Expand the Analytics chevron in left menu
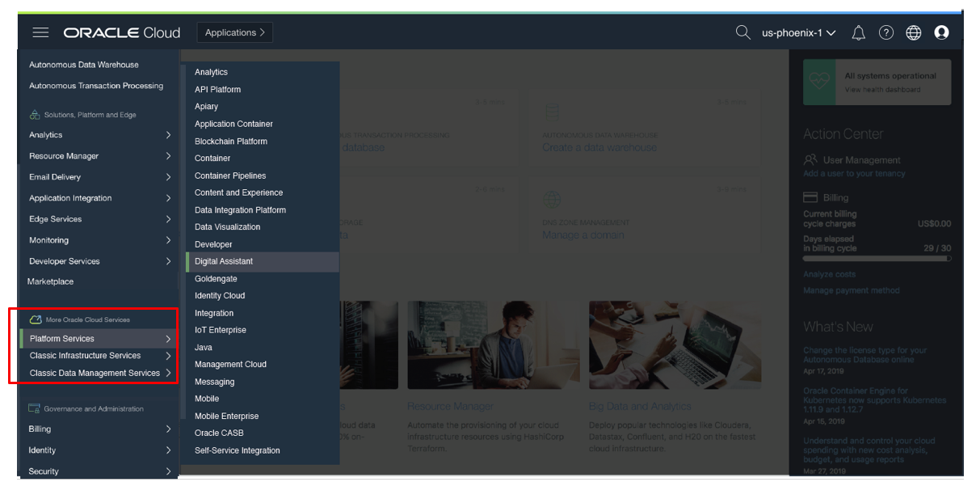This screenshot has height=482, width=980. 168,135
